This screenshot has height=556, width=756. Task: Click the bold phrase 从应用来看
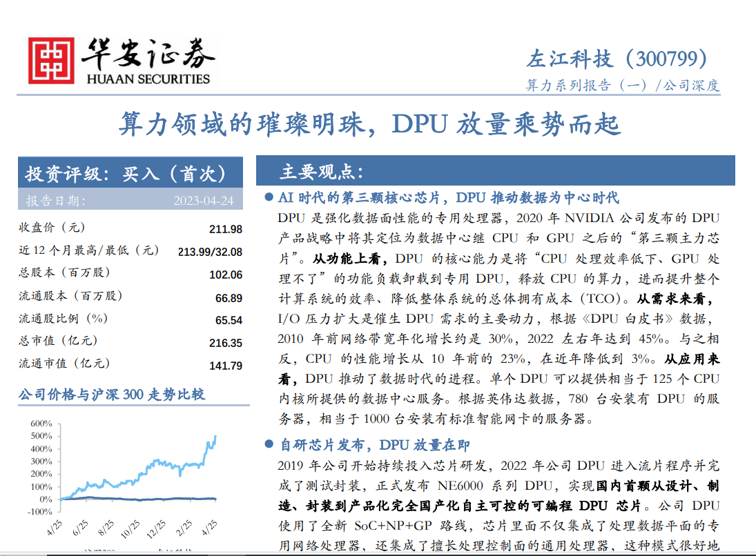498,369
